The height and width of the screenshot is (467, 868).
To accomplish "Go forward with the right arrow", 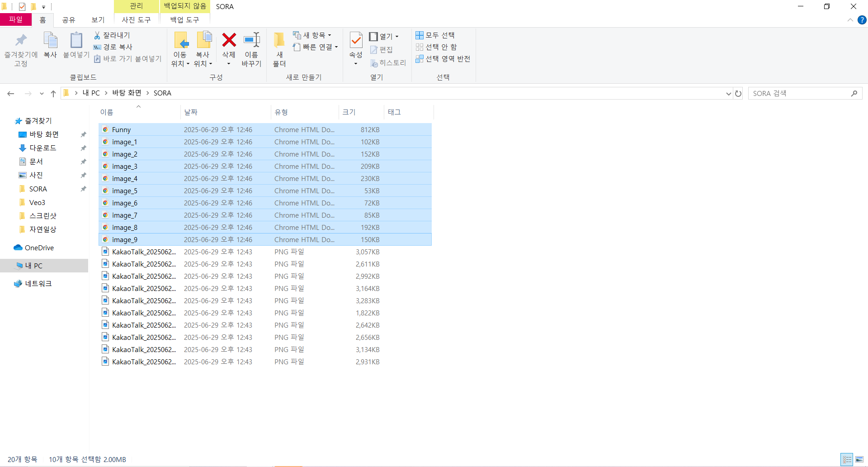I will point(28,93).
